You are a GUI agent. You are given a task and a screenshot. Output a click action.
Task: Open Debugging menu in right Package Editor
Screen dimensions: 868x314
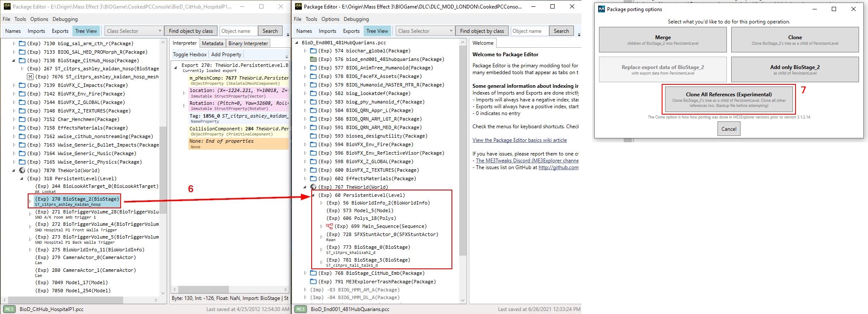click(356, 19)
